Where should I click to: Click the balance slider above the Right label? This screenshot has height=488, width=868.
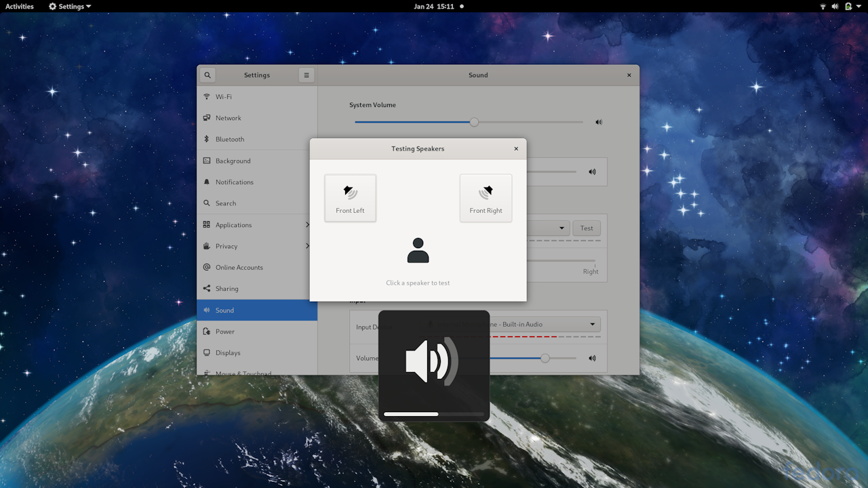coord(561,260)
